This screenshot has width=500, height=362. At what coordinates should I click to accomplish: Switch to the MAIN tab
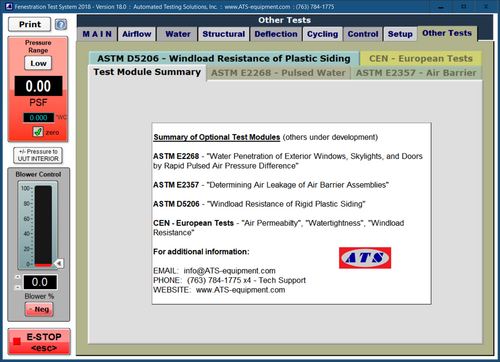click(97, 34)
